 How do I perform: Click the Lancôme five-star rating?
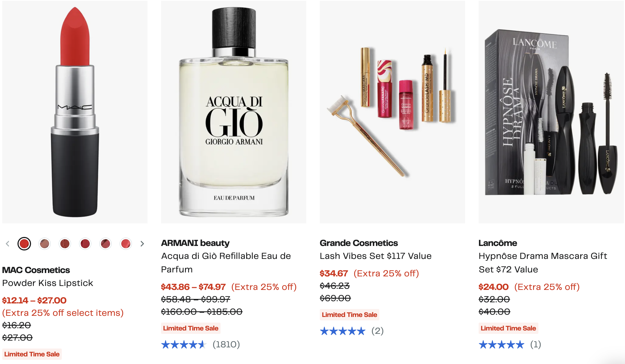tap(501, 344)
